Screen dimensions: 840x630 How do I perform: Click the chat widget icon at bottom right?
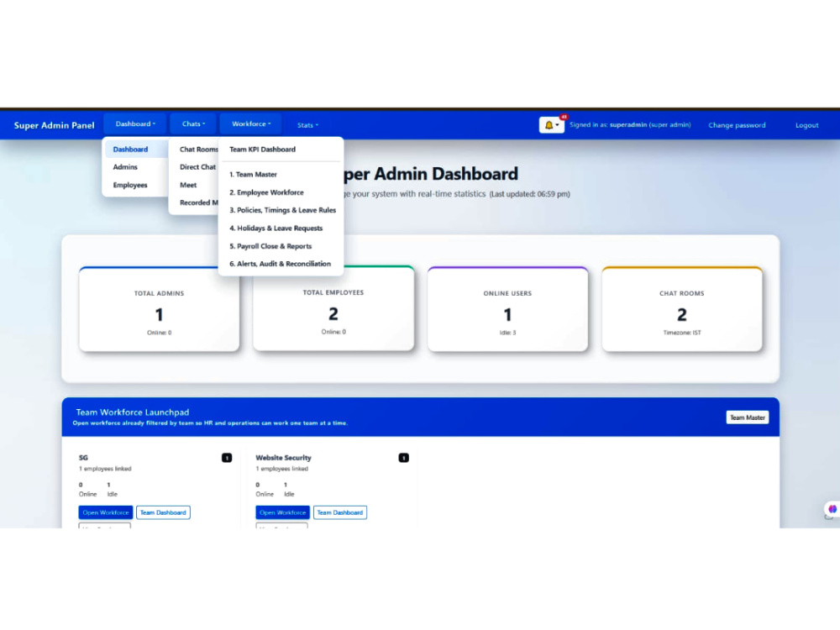click(832, 510)
